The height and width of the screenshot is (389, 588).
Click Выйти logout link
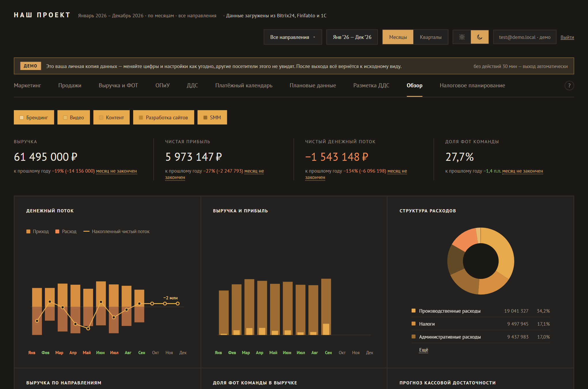(567, 37)
